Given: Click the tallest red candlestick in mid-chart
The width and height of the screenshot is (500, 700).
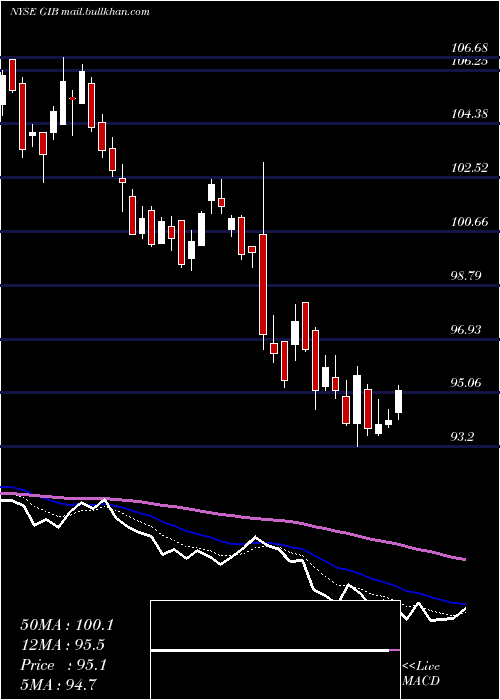Looking at the screenshot, I should 263,284.
